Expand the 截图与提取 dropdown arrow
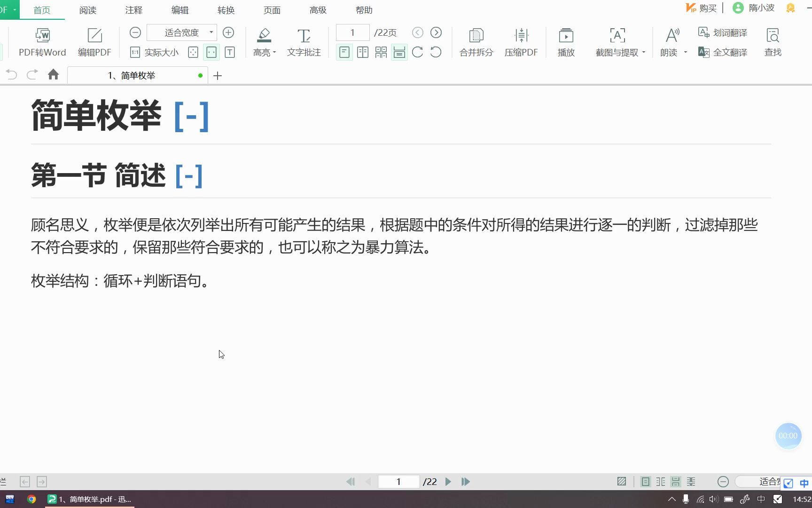This screenshot has height=508, width=812. pyautogui.click(x=644, y=53)
